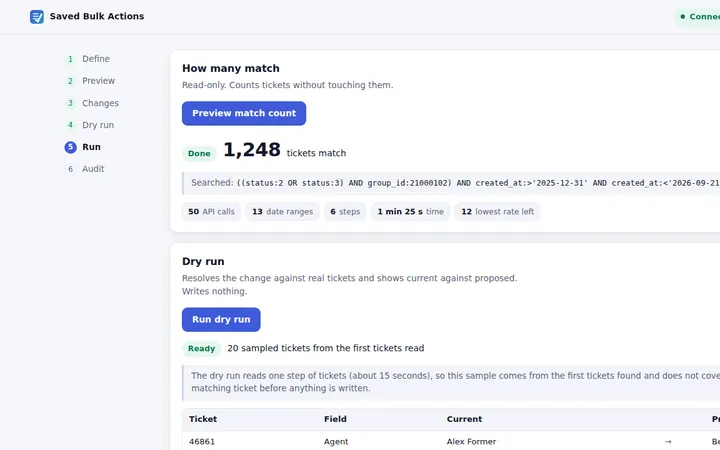This screenshot has height=450, width=720.
Task: Click the Saved Bulk Actions title text
Action: 97,17
